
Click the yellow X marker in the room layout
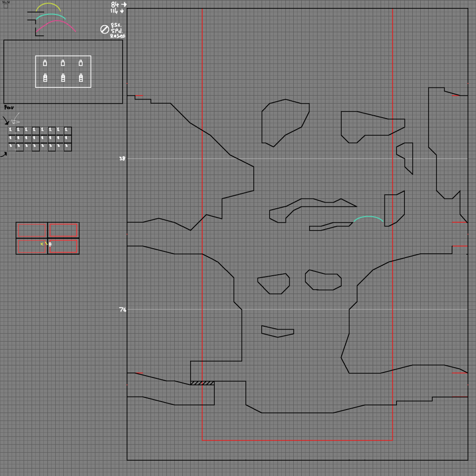point(42,244)
